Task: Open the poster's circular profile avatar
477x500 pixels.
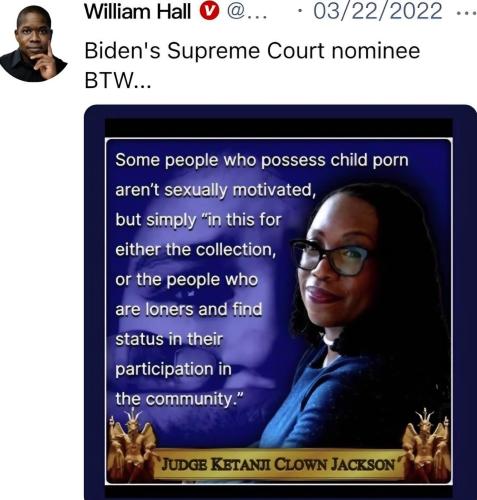Action: [x=34, y=44]
